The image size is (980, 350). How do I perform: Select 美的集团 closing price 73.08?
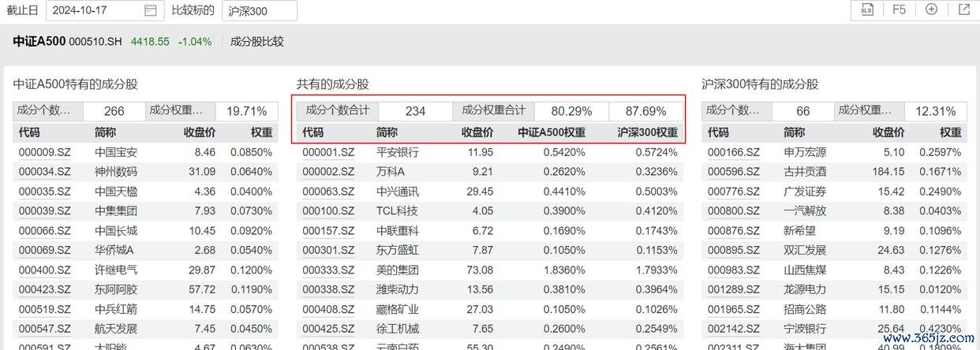point(480,270)
